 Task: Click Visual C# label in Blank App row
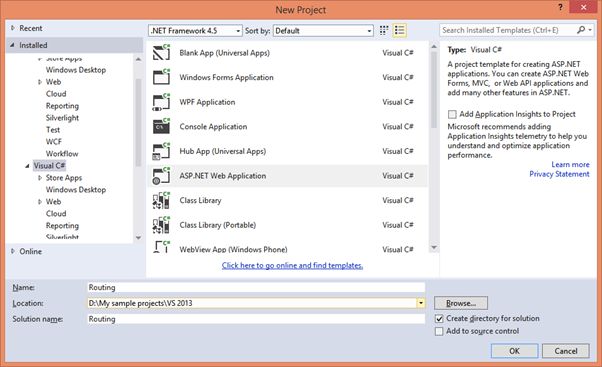[x=398, y=53]
